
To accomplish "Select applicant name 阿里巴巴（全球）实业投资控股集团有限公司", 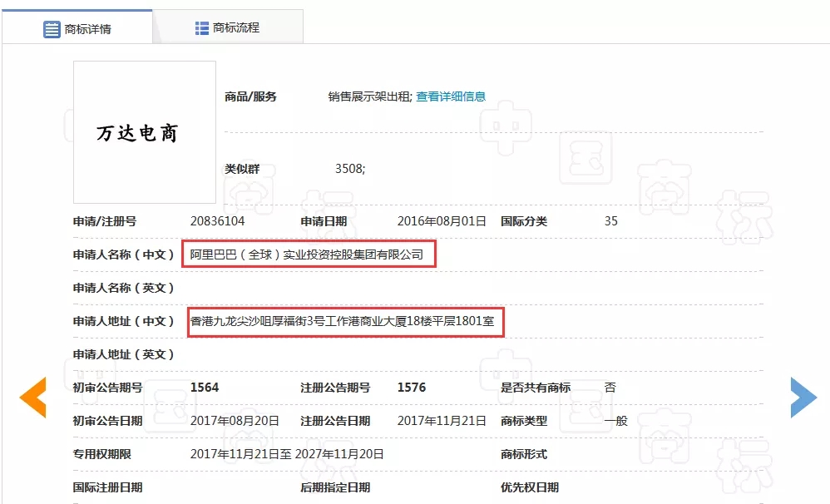I will (307, 254).
